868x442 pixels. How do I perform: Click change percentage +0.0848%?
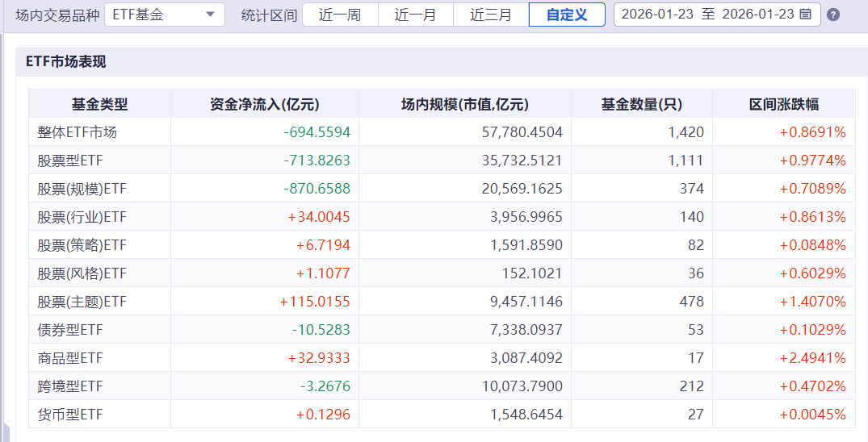tap(812, 245)
